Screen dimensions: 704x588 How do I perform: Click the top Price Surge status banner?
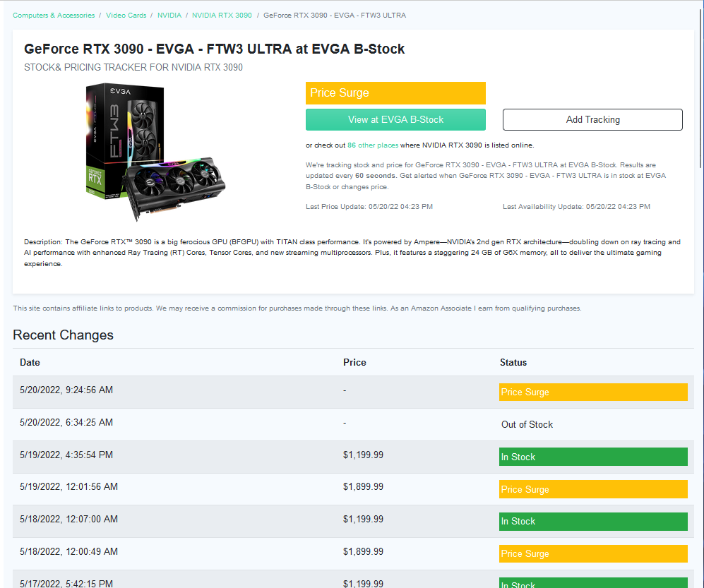[395, 93]
